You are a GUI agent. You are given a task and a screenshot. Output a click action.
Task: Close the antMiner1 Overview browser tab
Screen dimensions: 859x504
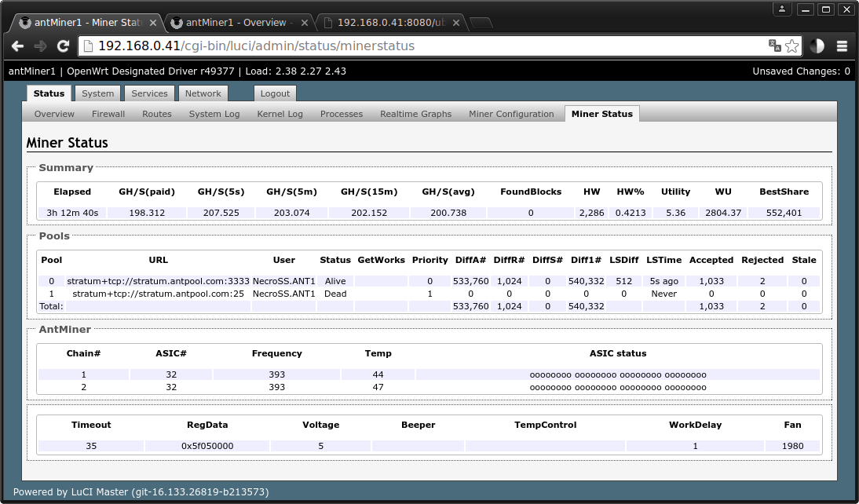coord(304,23)
